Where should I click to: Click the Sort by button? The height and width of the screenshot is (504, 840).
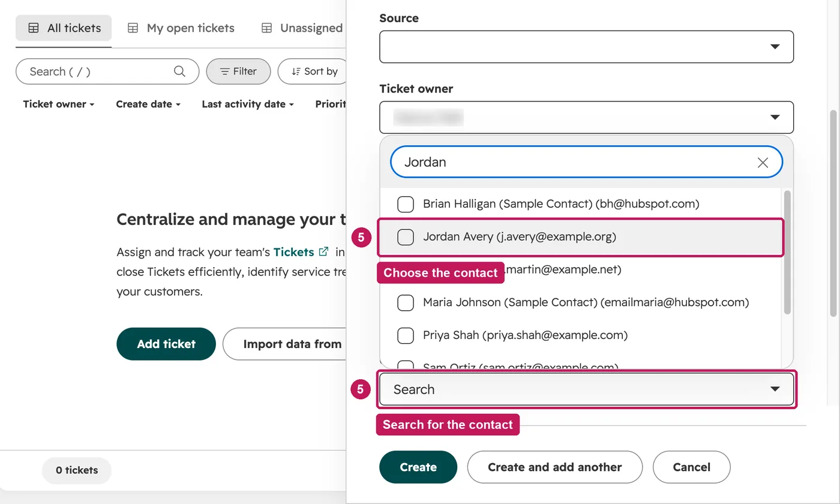313,71
